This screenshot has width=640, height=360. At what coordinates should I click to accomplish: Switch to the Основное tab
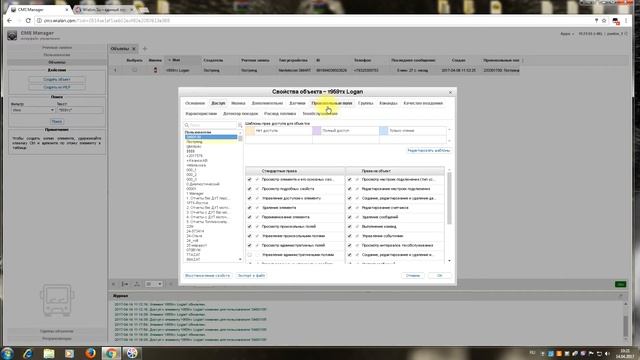click(195, 103)
